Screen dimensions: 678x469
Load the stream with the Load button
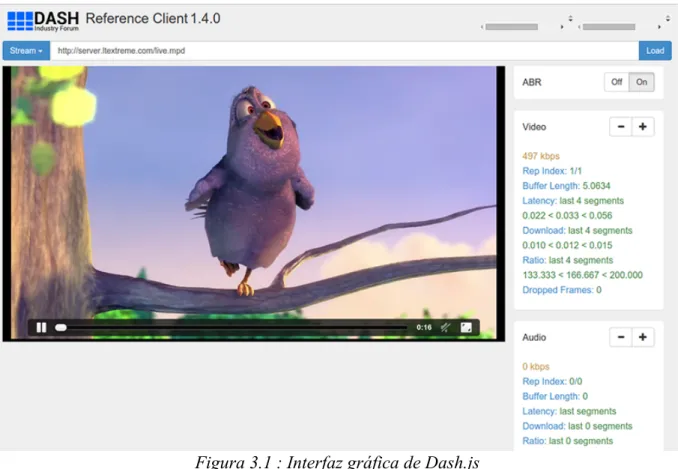(x=655, y=51)
